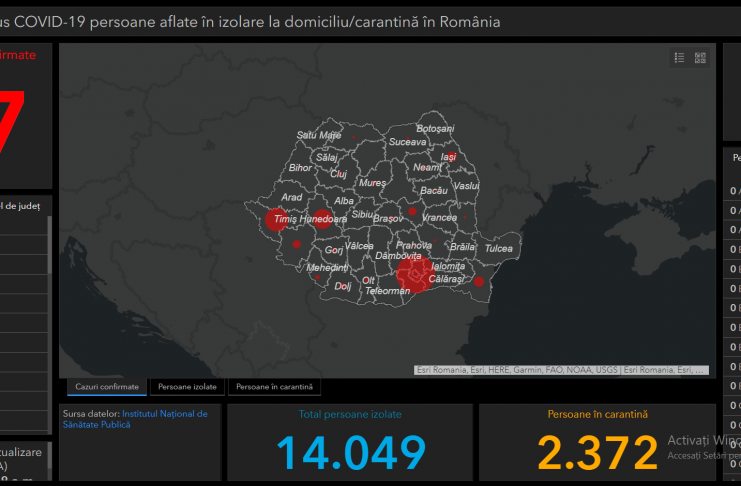The image size is (741, 486).
Task: Select the Dolj county on the map
Action: 343,286
